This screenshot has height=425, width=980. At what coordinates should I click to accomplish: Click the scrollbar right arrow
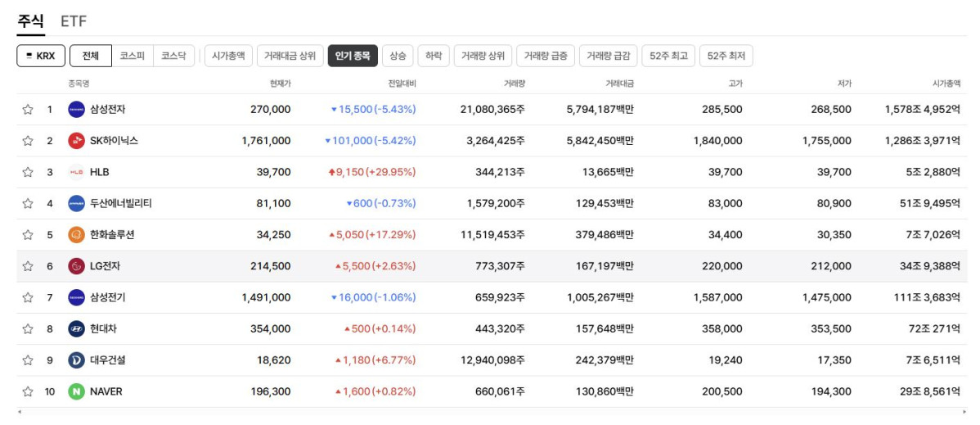964,412
